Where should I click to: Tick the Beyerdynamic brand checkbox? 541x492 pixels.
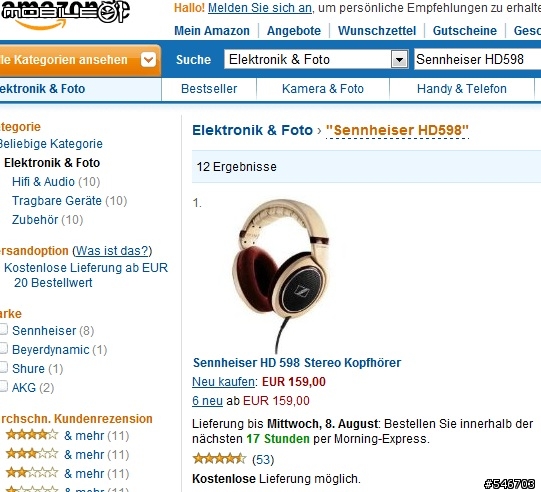pos(3,349)
